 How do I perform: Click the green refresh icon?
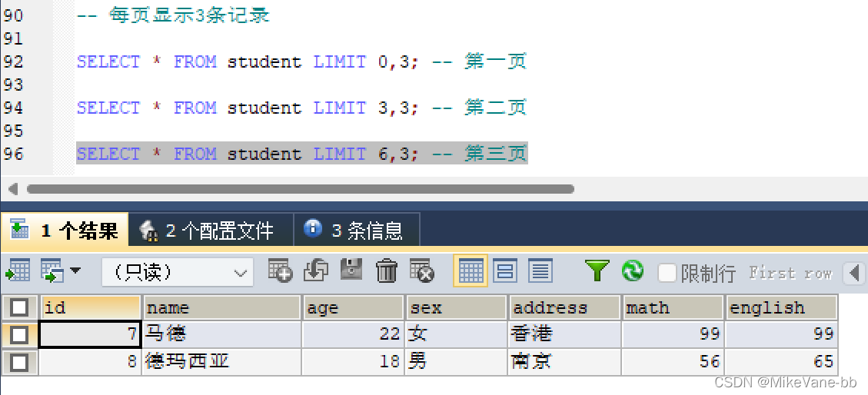(632, 271)
